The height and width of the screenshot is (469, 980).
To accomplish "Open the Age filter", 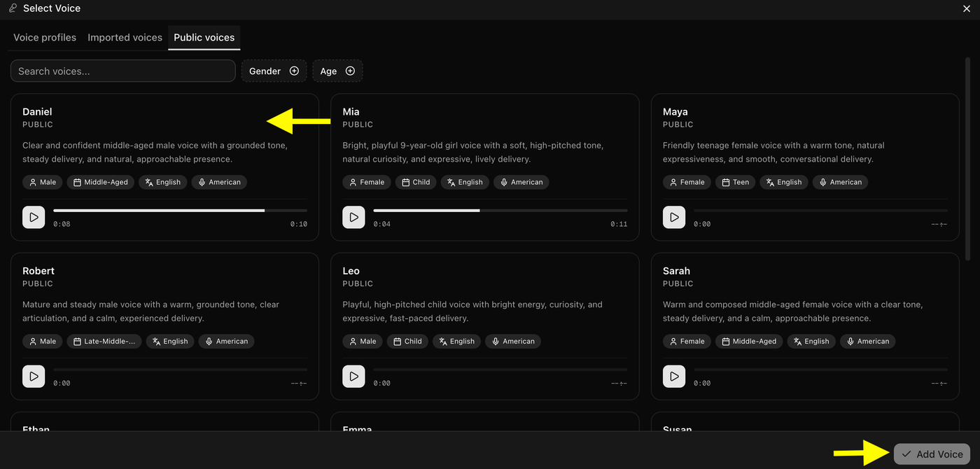I will click(337, 71).
